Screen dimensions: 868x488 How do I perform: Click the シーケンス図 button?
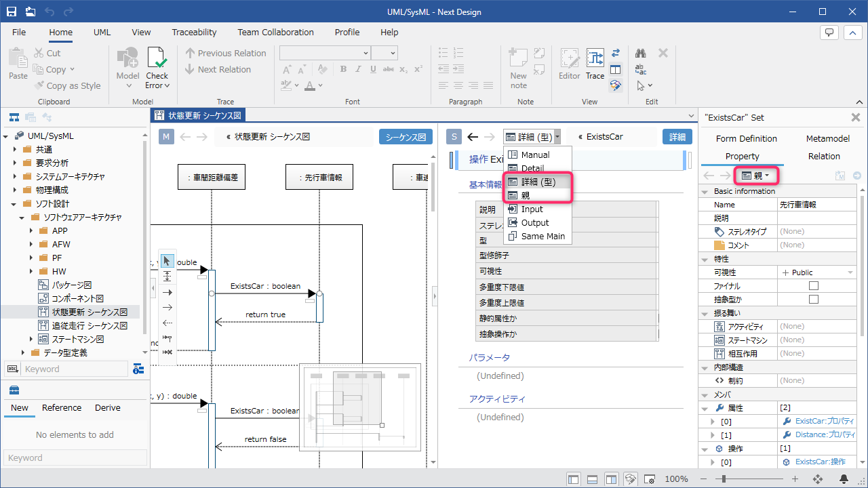(x=406, y=137)
